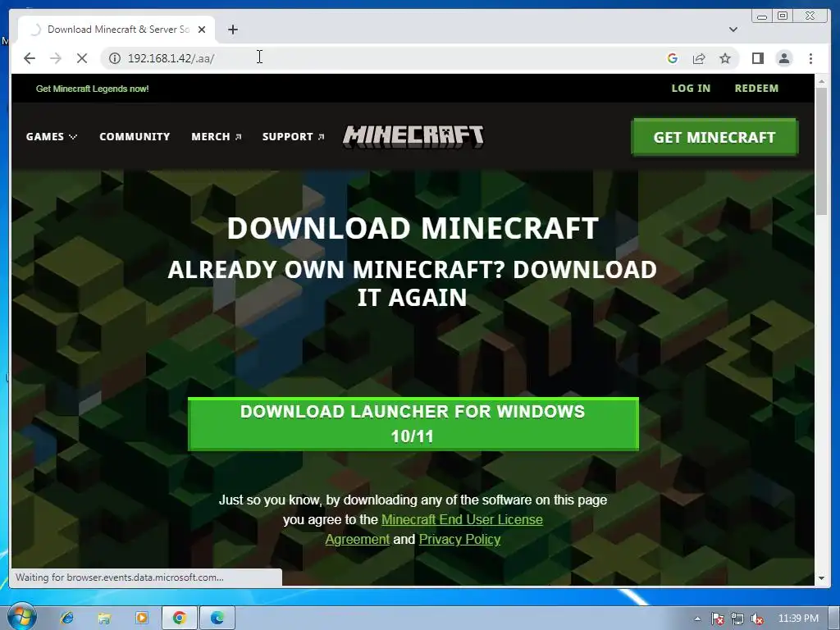Open Action Center flag icon
The image size is (840, 630).
pyautogui.click(x=717, y=619)
